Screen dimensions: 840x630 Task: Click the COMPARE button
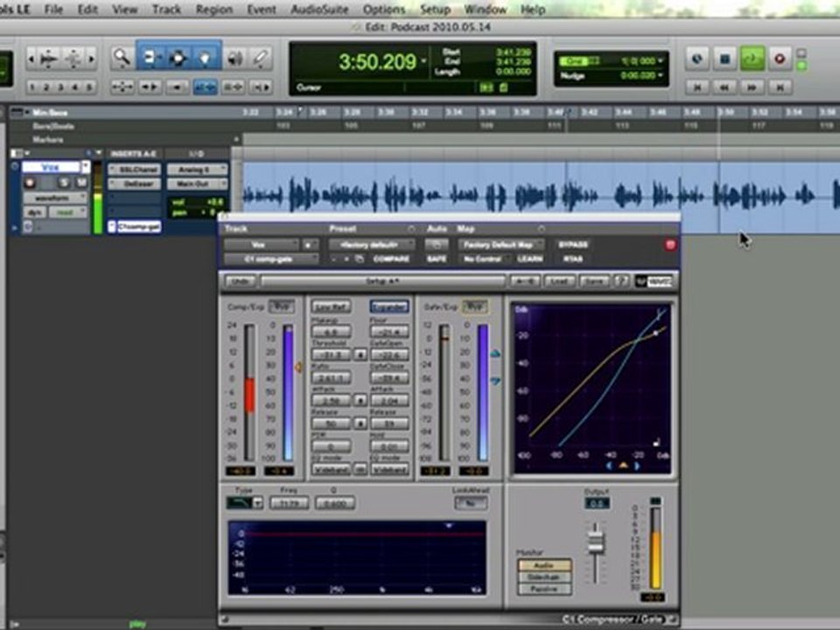391,259
